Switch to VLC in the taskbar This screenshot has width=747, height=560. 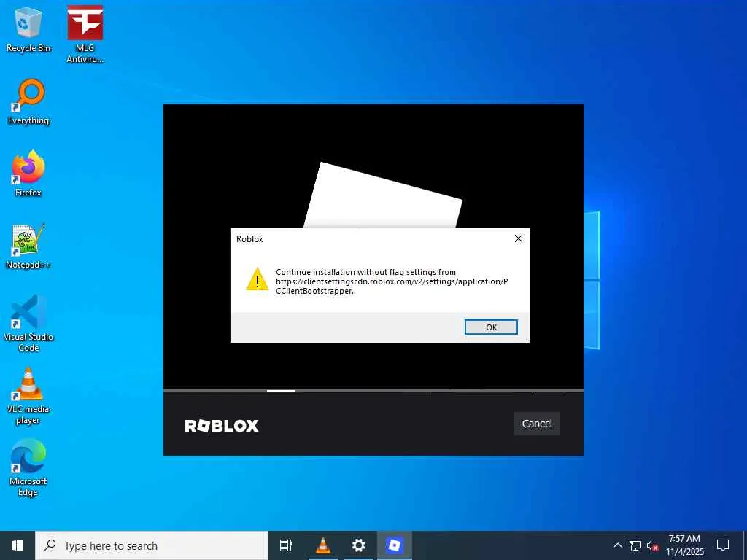[x=323, y=545]
